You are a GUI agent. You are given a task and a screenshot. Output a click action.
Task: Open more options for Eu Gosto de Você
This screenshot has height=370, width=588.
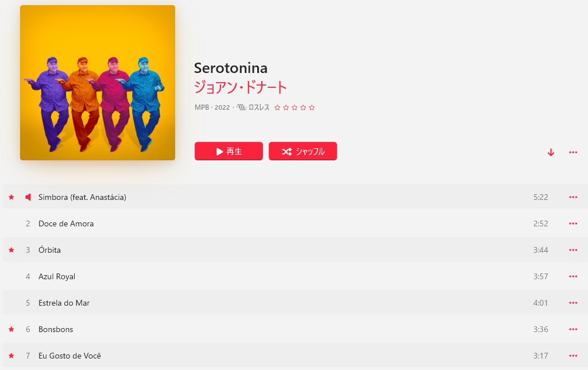[x=573, y=356]
